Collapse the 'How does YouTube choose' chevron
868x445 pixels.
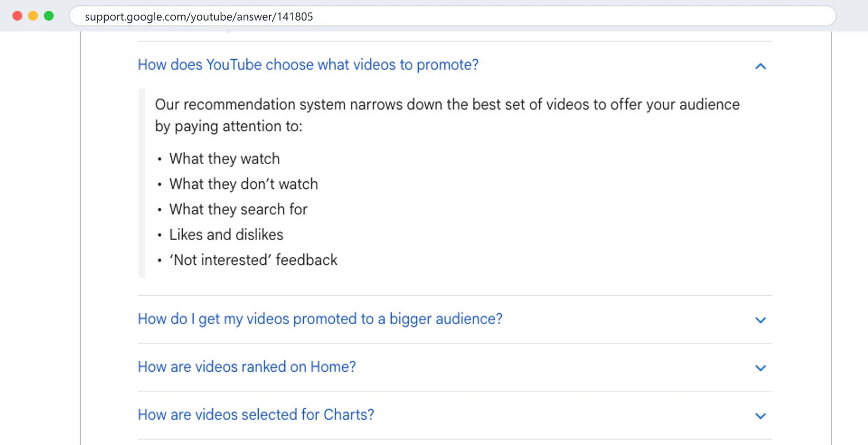(x=761, y=66)
